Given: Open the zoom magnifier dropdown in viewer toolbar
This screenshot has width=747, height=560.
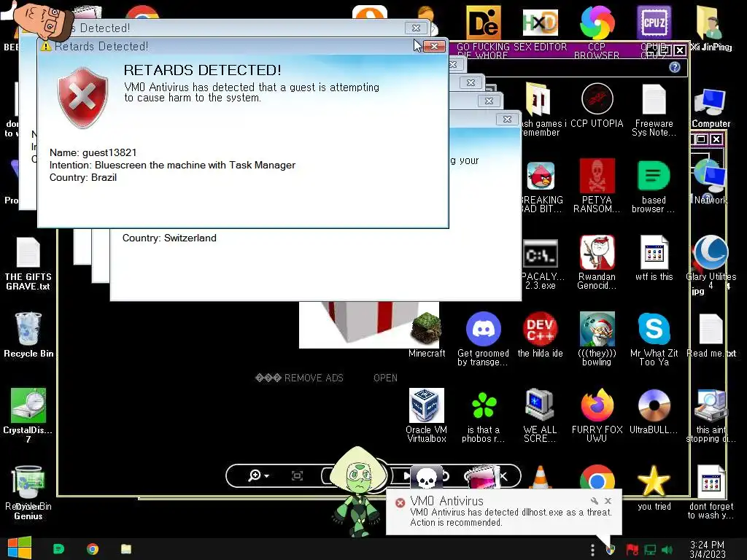Looking at the screenshot, I should (259, 475).
